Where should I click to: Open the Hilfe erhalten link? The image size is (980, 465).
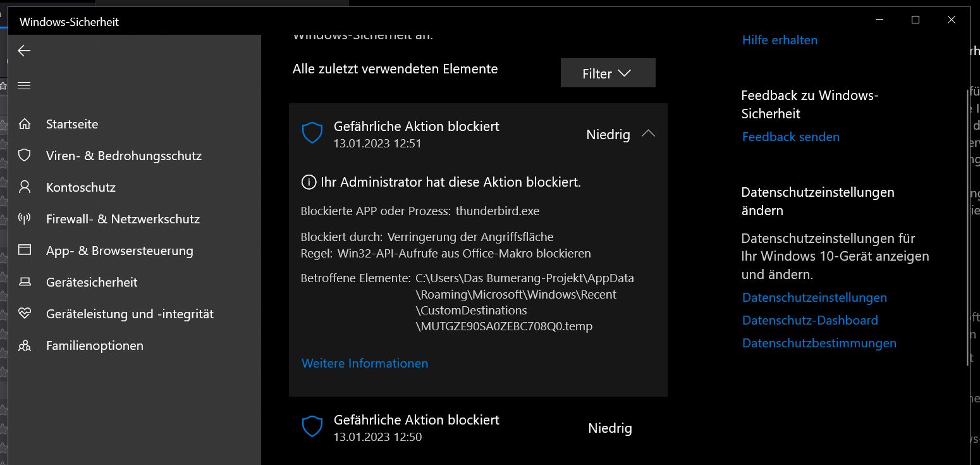click(x=780, y=40)
